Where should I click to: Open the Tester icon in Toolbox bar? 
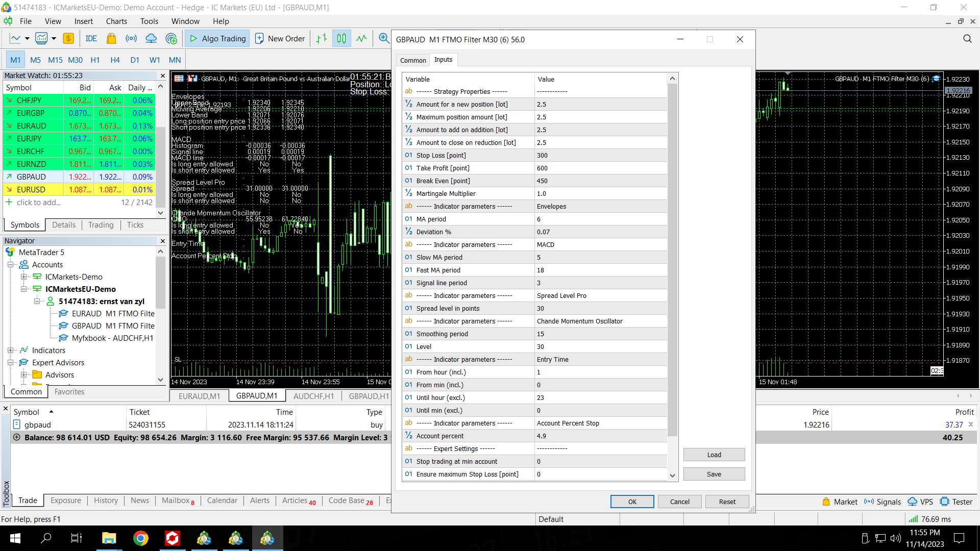pos(956,502)
